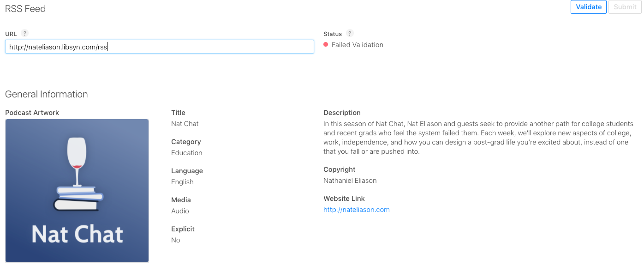Screen dimensions: 644x278
Task: Open the URL help question mark icon
Action: click(25, 33)
